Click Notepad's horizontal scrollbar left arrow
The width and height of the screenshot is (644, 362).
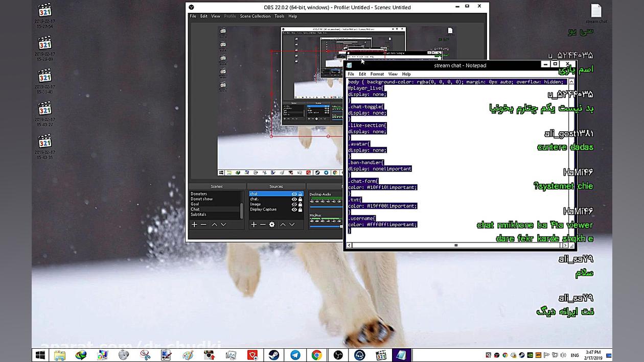[350, 246]
